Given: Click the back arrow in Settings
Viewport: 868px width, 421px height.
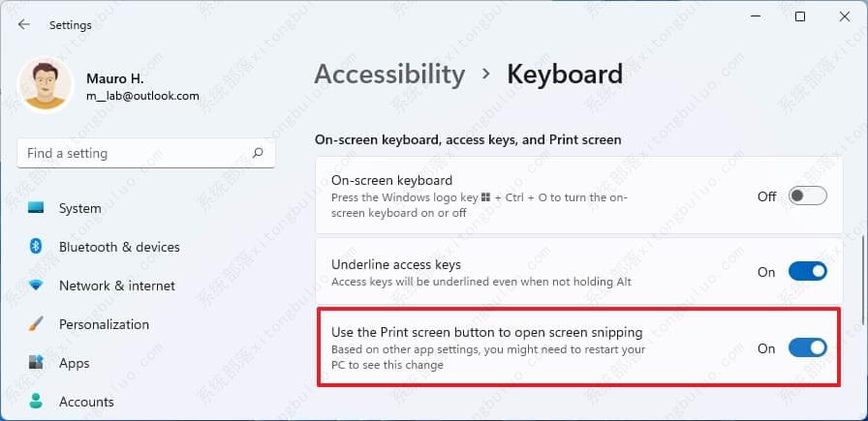Looking at the screenshot, I should 24,25.
